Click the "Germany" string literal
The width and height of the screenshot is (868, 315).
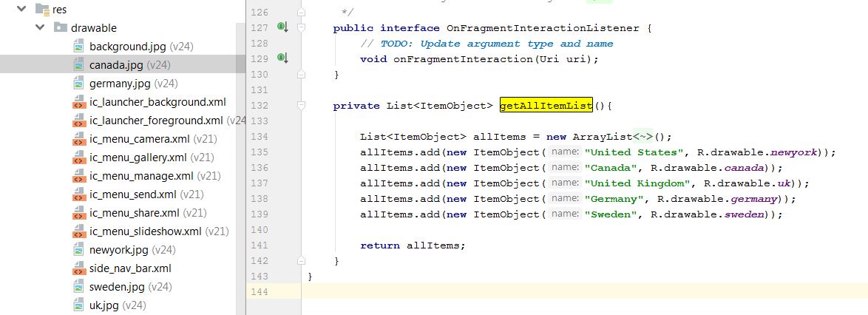[x=614, y=199]
